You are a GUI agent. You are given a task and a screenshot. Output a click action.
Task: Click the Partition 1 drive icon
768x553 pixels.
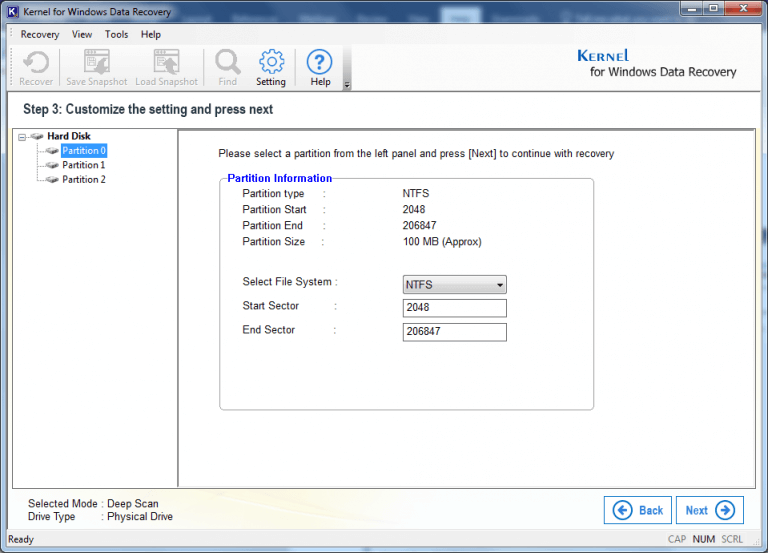[x=52, y=165]
